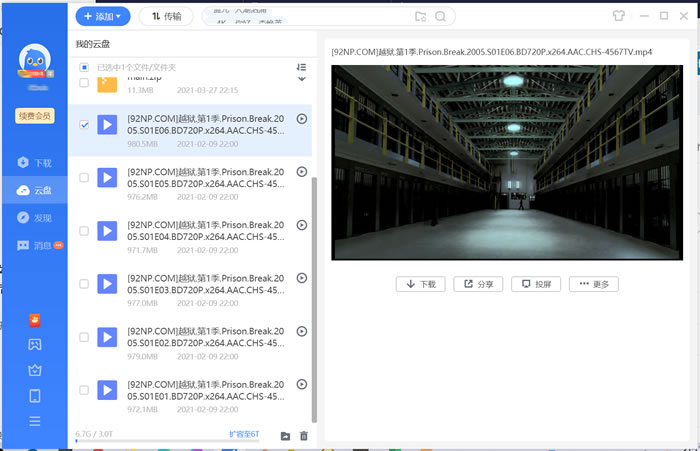Click the video file icon of S01E02

pyautogui.click(x=107, y=337)
